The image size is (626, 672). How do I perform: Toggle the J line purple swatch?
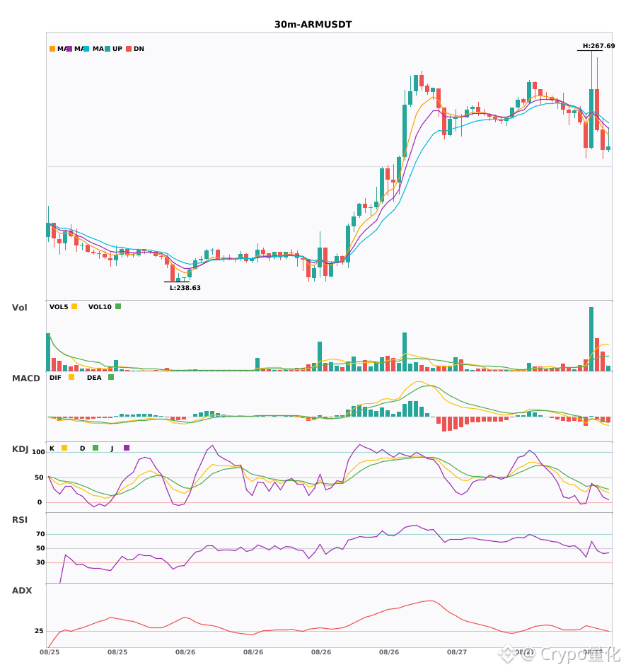127,448
